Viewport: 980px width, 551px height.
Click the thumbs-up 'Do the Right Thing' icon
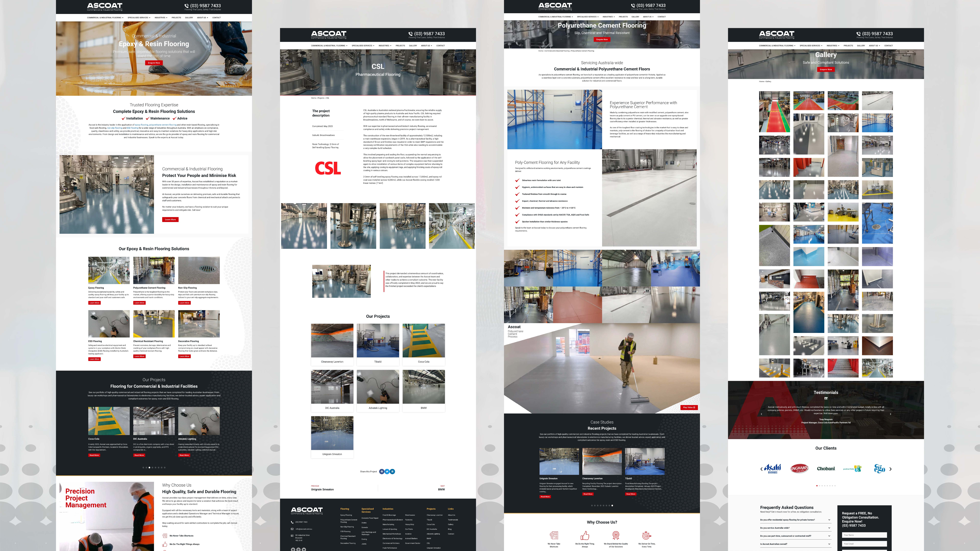(x=585, y=535)
